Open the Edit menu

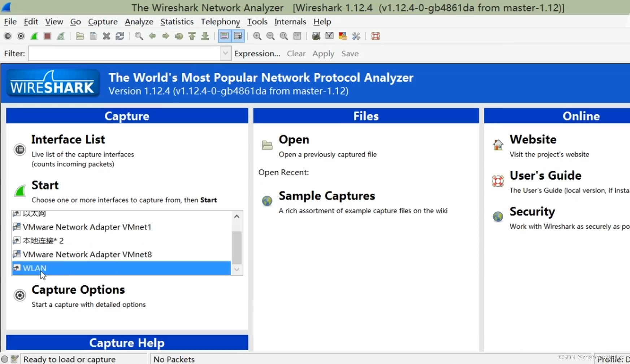(x=31, y=22)
